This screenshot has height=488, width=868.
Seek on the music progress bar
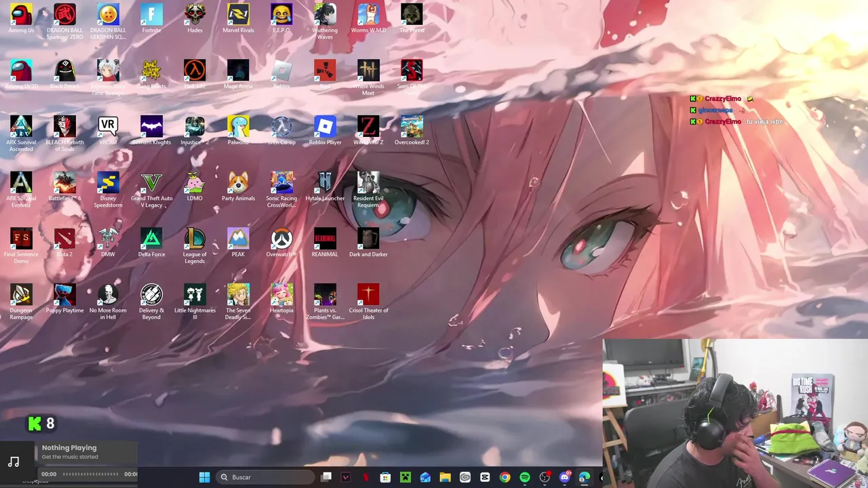(90, 474)
